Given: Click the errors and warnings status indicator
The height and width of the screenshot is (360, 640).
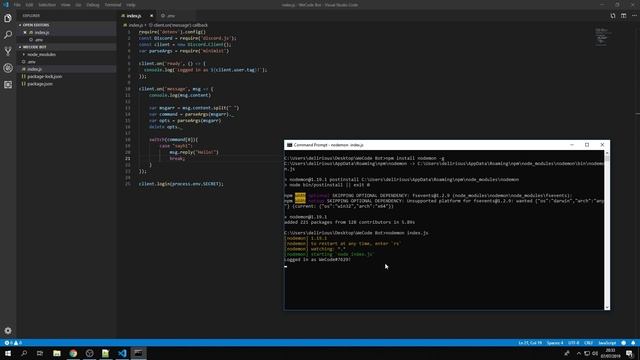Looking at the screenshot, I should tap(13, 343).
